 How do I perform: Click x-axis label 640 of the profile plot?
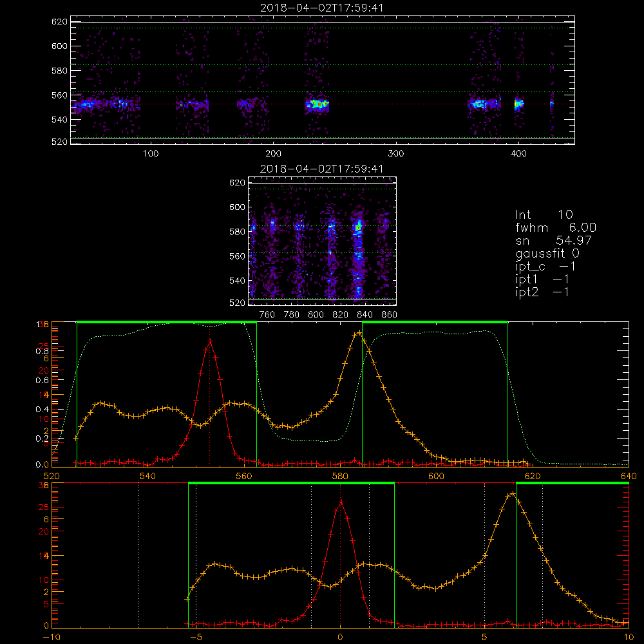(x=629, y=476)
